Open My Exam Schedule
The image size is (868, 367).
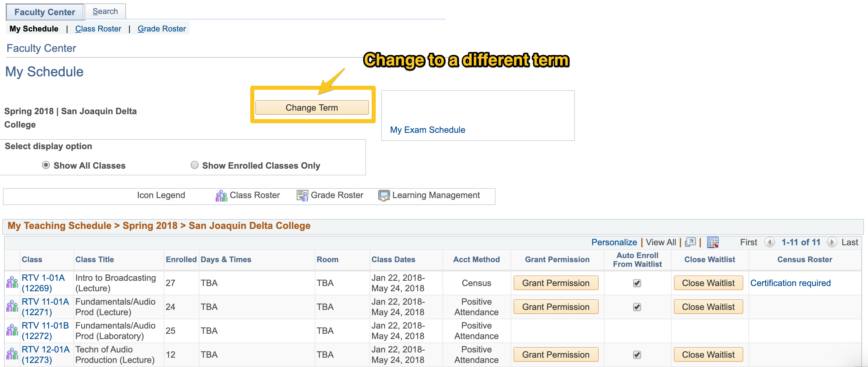pyautogui.click(x=427, y=130)
